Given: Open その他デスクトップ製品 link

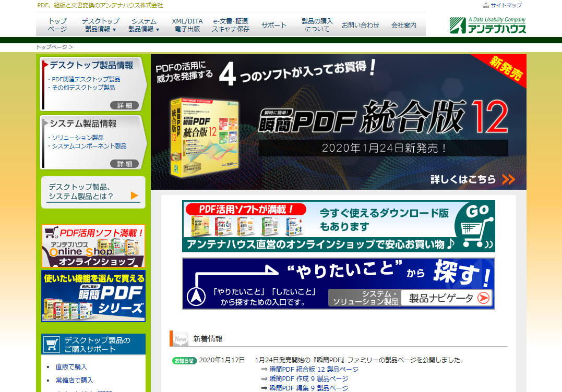Looking at the screenshot, I should 83,88.
